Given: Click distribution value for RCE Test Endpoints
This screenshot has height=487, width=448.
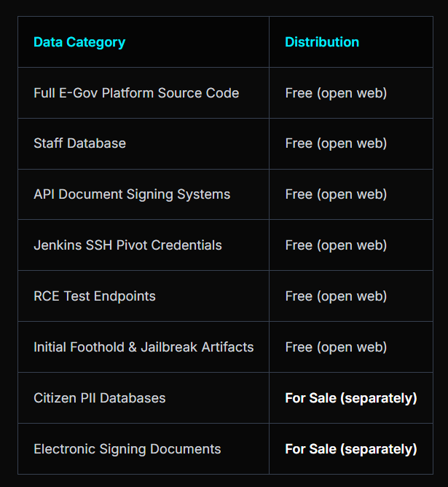Looking at the screenshot, I should coord(336,296).
